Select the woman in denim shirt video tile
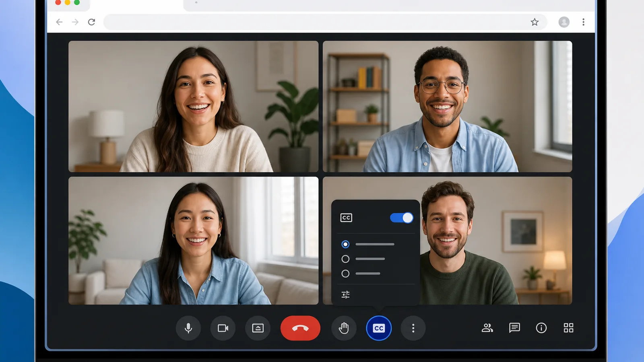Viewport: 644px width, 362px height. pos(193,241)
